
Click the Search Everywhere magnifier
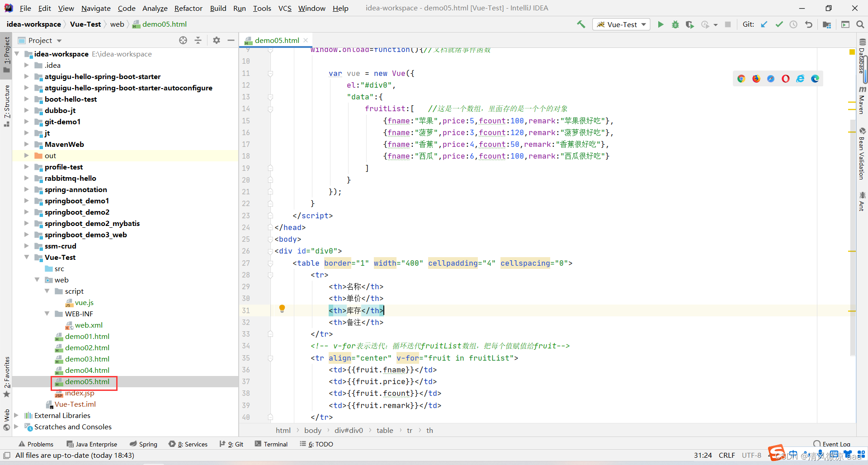pos(860,24)
